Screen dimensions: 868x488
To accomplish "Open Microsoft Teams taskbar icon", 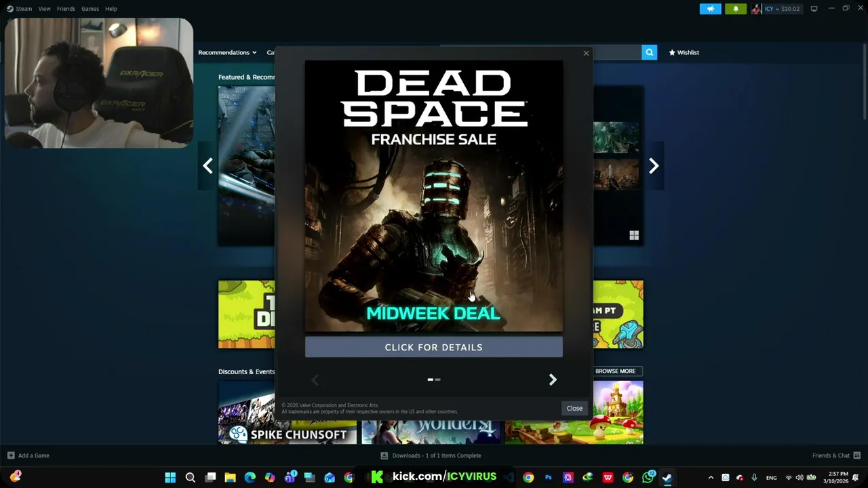I will click(290, 477).
